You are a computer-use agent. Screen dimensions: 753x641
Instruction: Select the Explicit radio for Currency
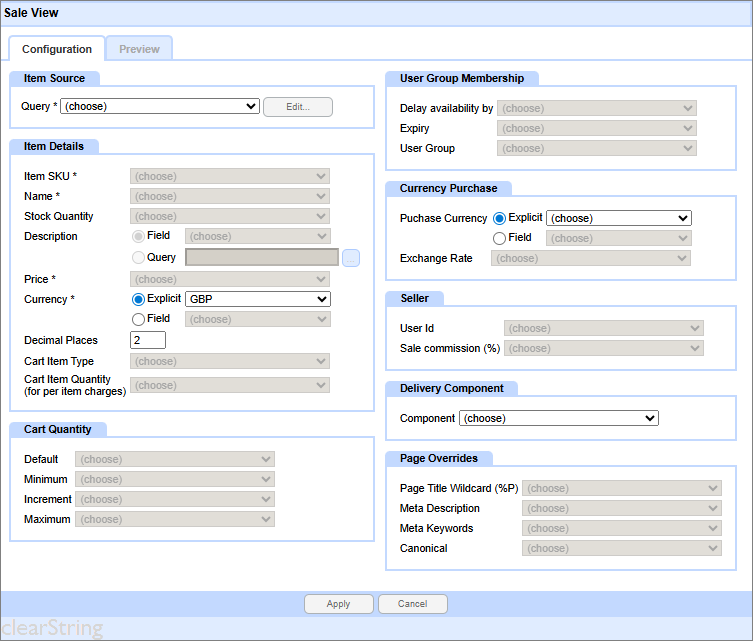139,299
